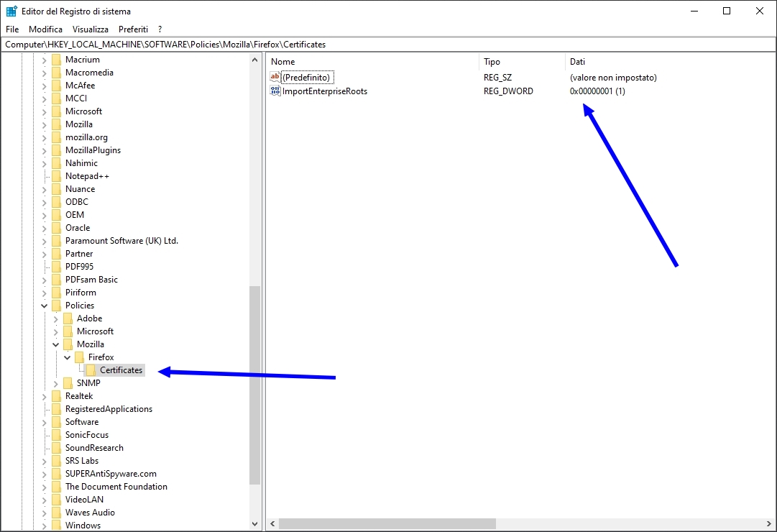The width and height of the screenshot is (777, 532).
Task: Click the Registry Editor app icon in title bar
Action: [12, 11]
